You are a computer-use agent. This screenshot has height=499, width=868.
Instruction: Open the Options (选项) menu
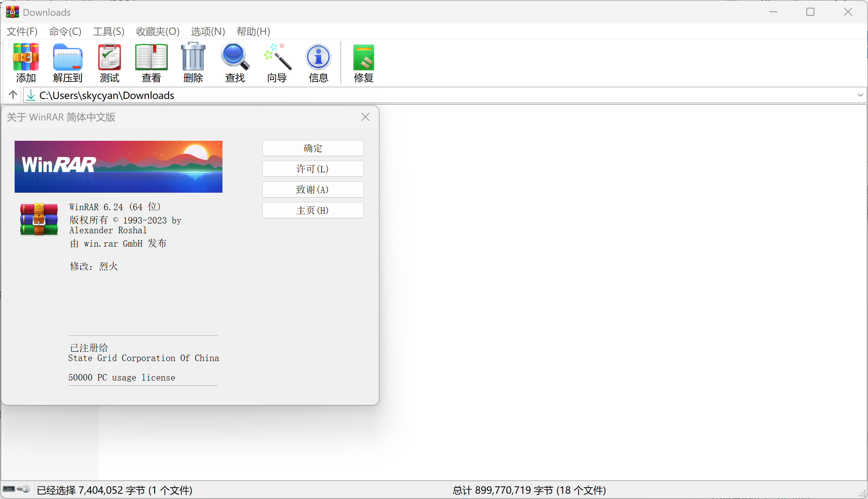208,31
